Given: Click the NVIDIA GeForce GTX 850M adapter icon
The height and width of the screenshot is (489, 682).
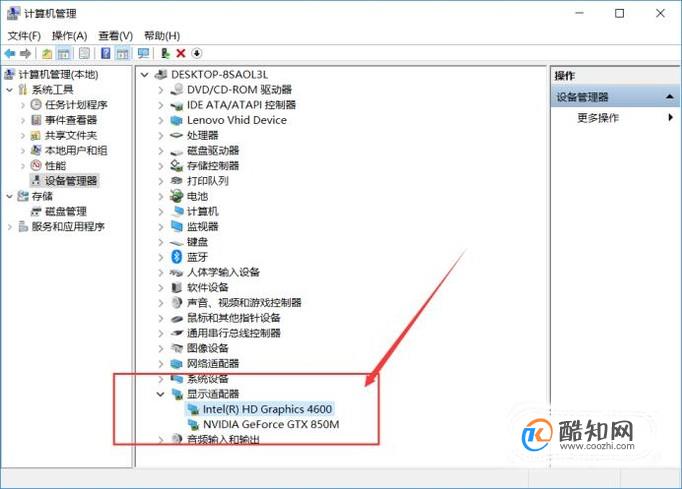Looking at the screenshot, I should (192, 424).
